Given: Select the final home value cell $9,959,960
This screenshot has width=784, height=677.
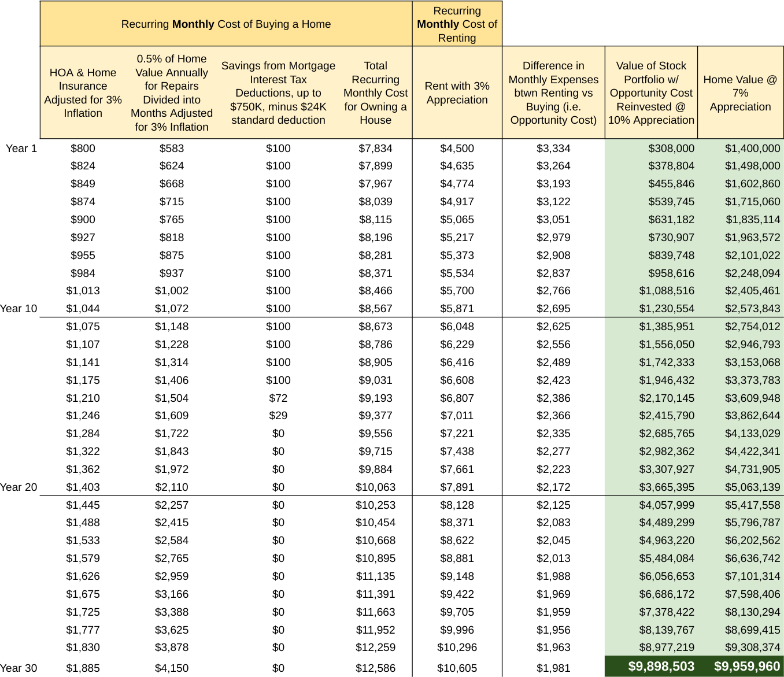Looking at the screenshot, I should (746, 667).
